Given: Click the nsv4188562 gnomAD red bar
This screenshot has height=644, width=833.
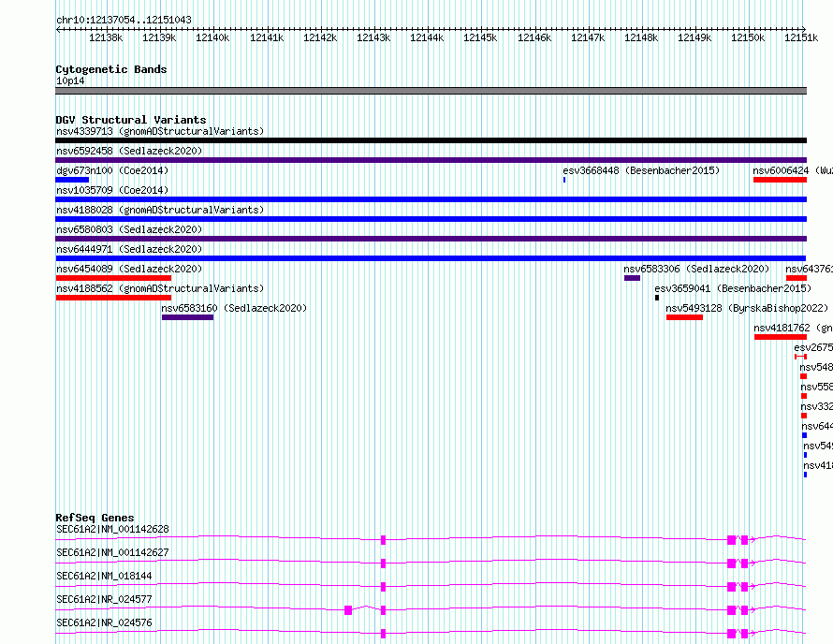Looking at the screenshot, I should point(113,298).
